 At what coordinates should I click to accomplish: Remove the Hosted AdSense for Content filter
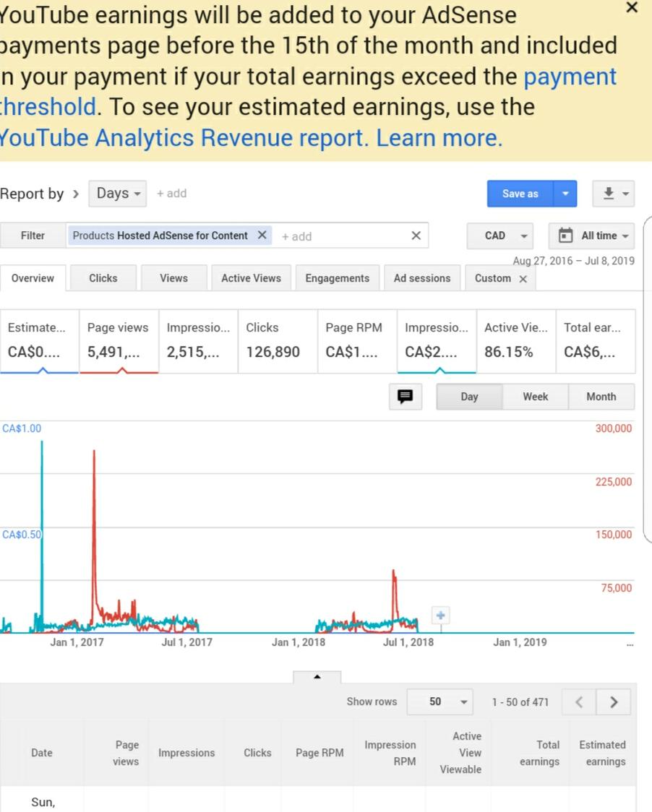262,235
